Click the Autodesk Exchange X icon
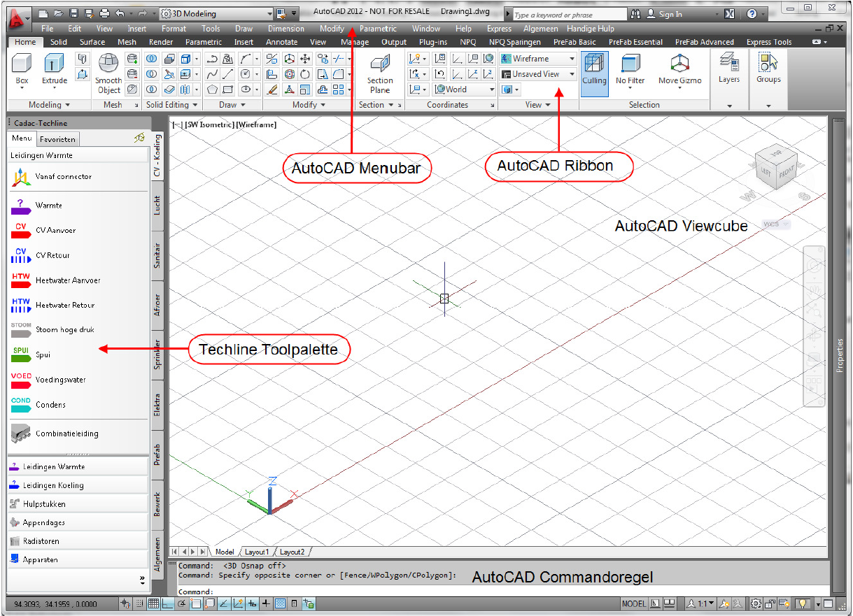853x616 pixels. [729, 14]
